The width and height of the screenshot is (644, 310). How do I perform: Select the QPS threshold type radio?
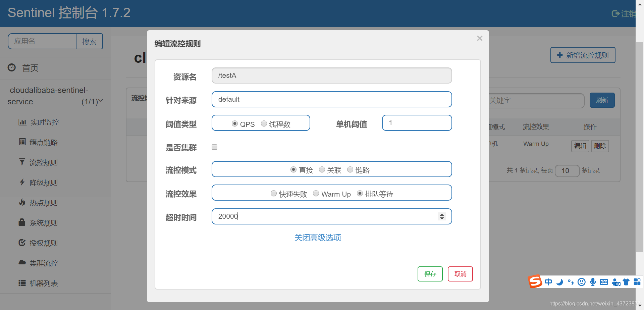pos(235,124)
